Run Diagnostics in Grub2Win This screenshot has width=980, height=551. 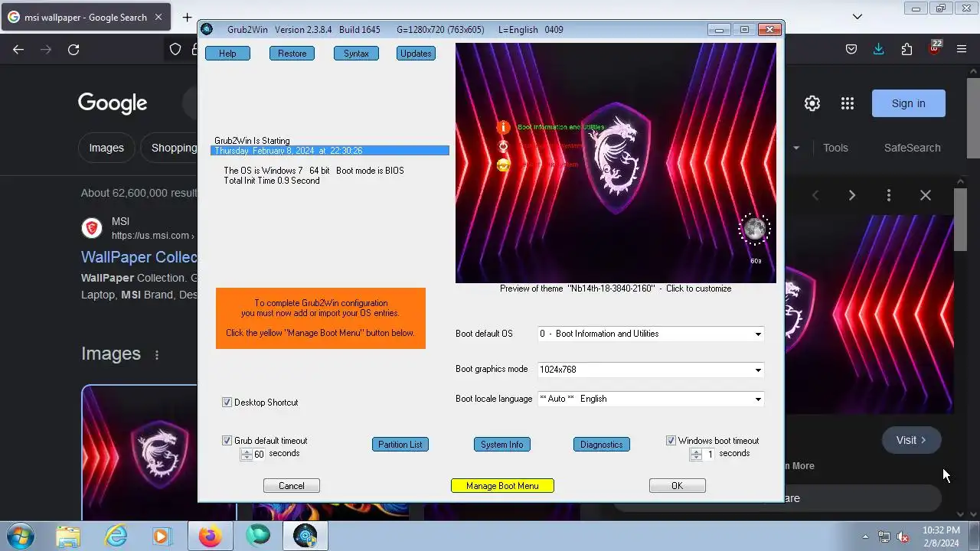601,445
